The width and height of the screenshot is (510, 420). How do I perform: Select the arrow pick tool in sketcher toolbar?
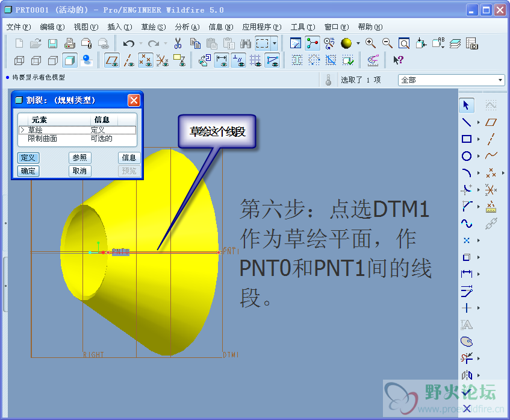click(467, 105)
